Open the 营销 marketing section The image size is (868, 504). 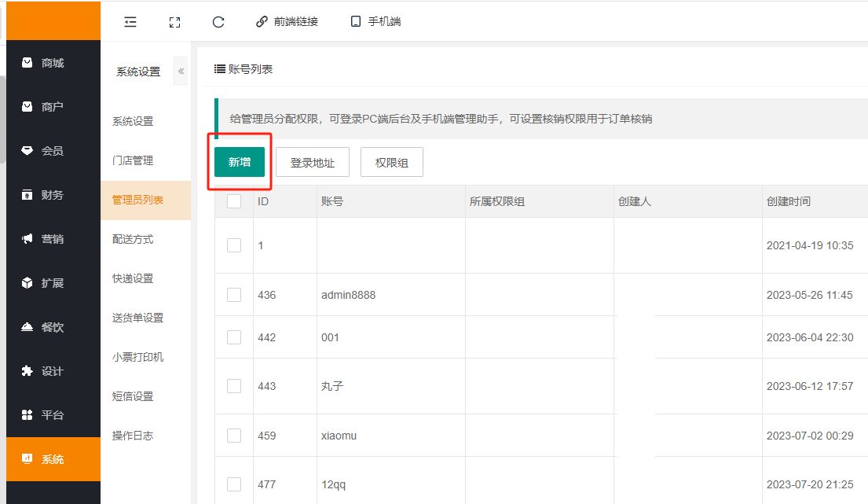(x=53, y=239)
